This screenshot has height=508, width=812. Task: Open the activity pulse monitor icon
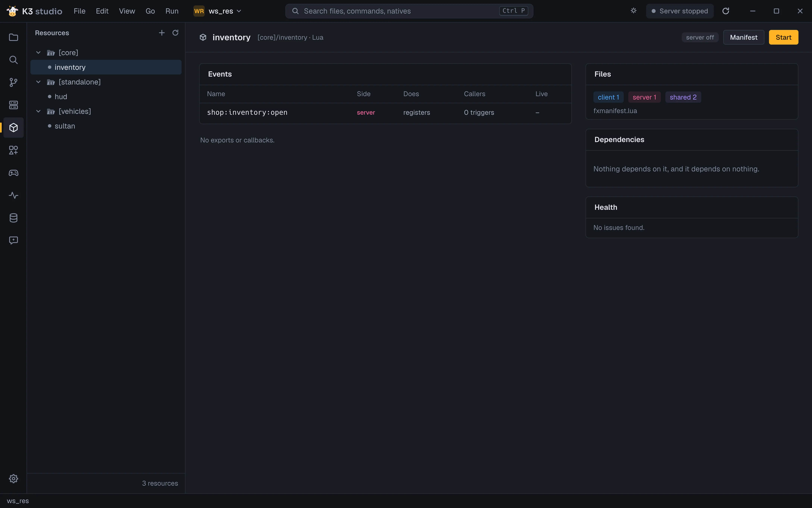pyautogui.click(x=13, y=195)
